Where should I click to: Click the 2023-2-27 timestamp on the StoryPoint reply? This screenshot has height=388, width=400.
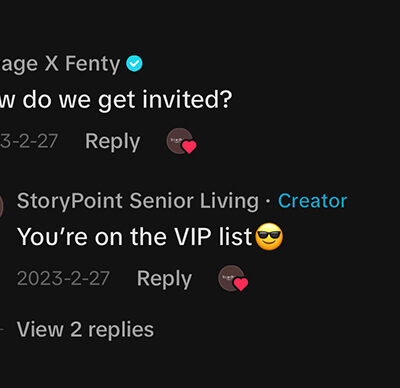(x=63, y=278)
